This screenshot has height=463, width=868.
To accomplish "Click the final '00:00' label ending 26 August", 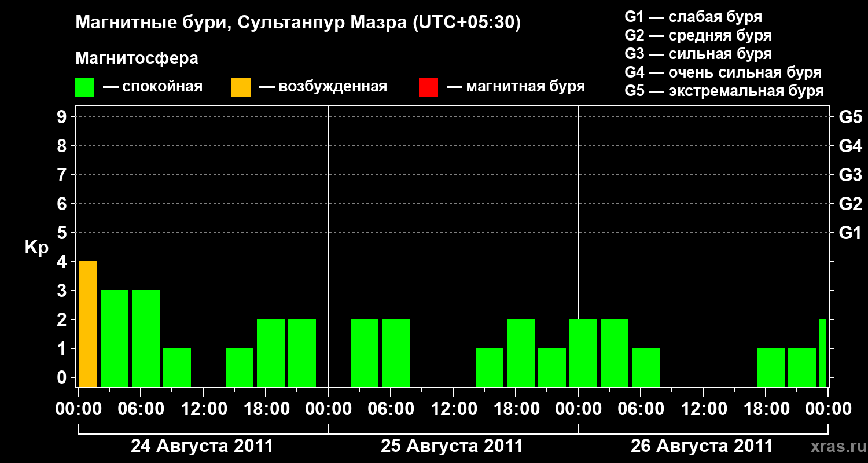I will (828, 409).
